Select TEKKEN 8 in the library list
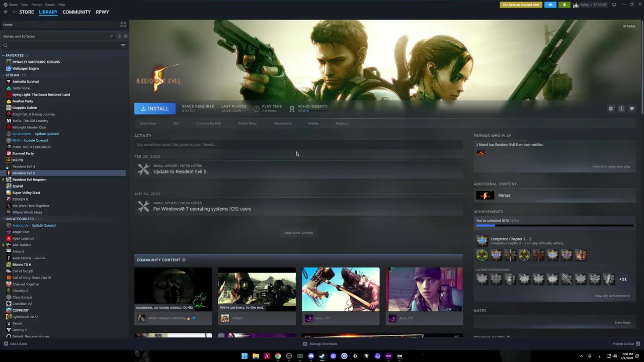The width and height of the screenshot is (644, 362). point(20,199)
